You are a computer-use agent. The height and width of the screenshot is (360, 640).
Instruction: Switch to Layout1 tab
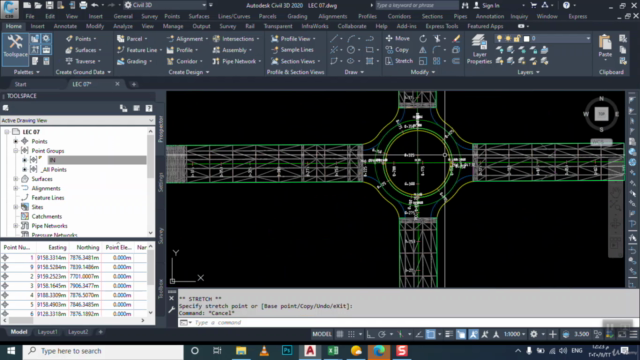(x=47, y=332)
